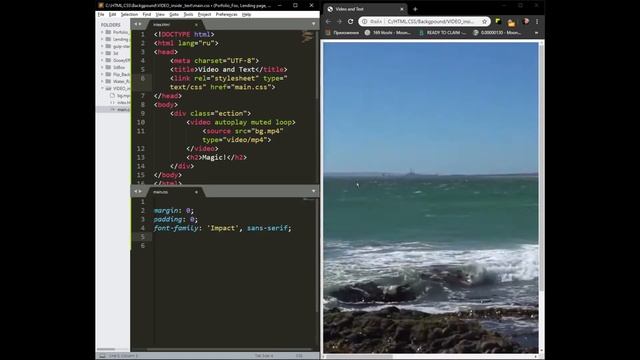Expand the Gooey folder arrow

click(102, 60)
